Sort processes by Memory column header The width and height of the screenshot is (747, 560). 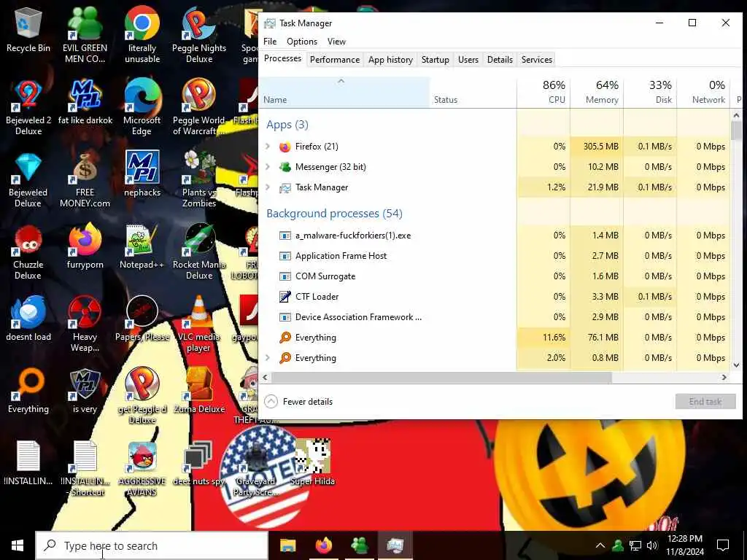[597, 93]
